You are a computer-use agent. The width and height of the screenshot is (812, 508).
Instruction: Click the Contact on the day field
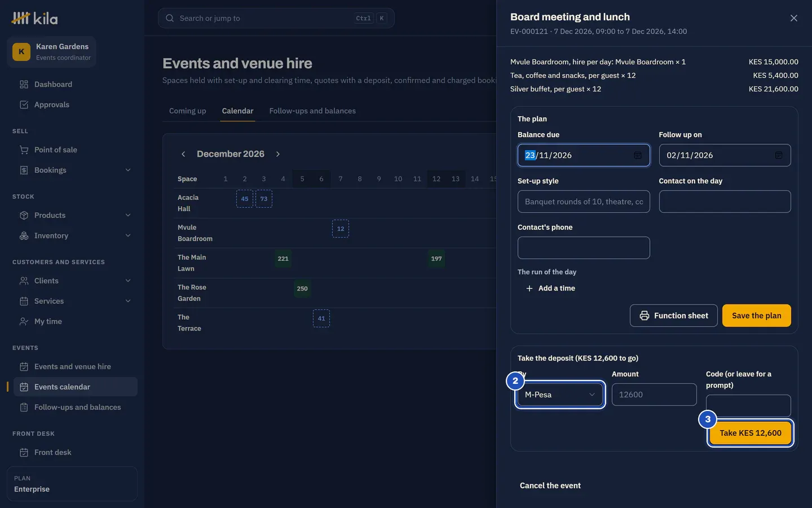tap(725, 202)
